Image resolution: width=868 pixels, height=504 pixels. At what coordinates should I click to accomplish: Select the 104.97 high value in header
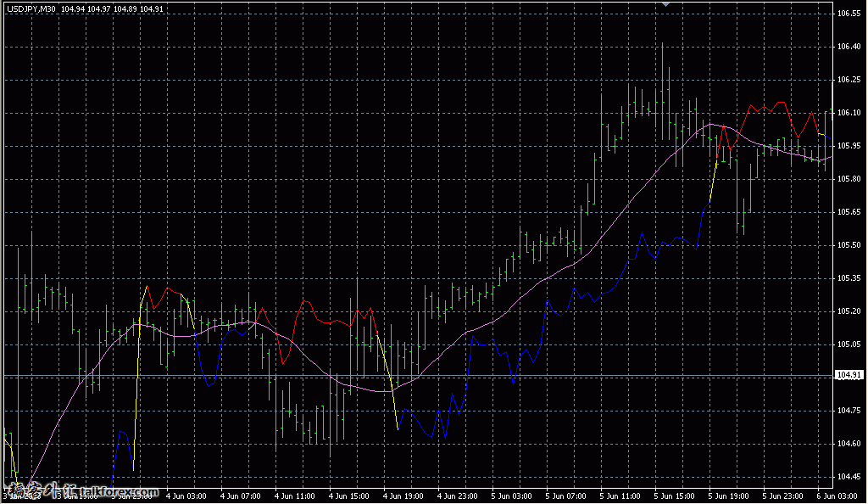[99, 8]
